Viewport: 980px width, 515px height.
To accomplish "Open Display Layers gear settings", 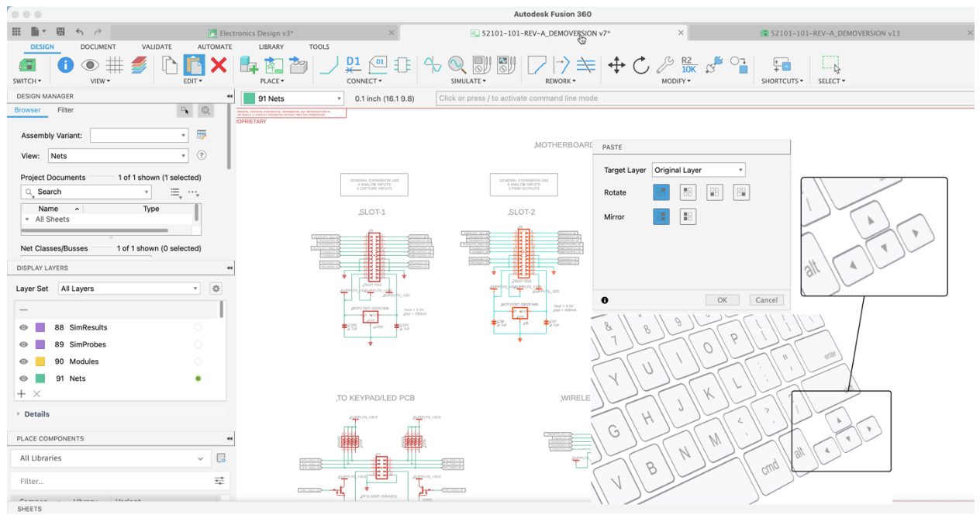I will [x=216, y=289].
